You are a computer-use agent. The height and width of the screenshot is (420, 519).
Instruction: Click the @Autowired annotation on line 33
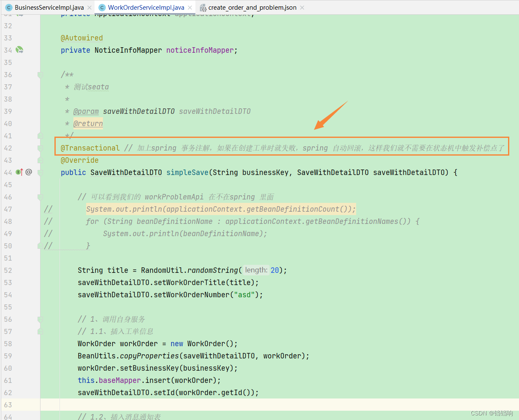pyautogui.click(x=82, y=38)
